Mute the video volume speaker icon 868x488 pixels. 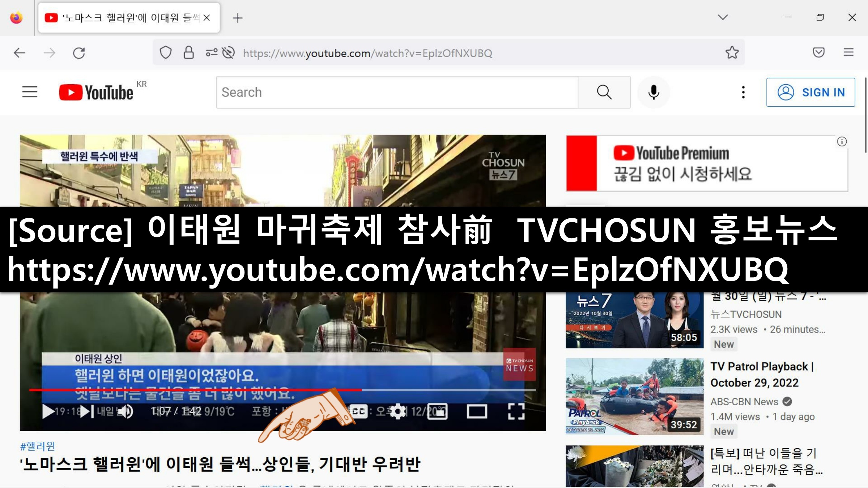pos(125,411)
